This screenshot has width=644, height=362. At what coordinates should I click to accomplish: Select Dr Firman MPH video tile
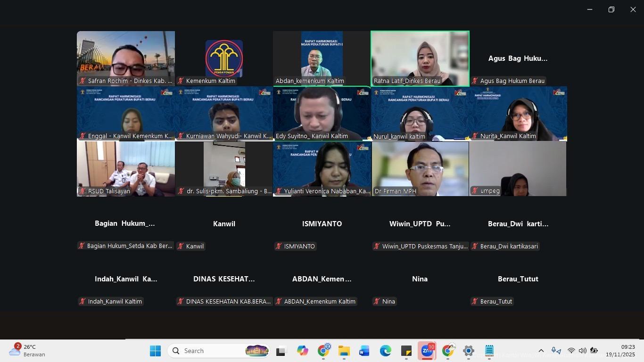420,168
